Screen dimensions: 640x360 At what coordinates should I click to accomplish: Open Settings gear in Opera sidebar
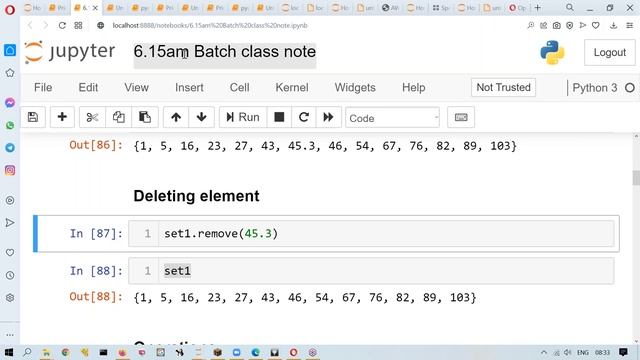click(x=10, y=298)
